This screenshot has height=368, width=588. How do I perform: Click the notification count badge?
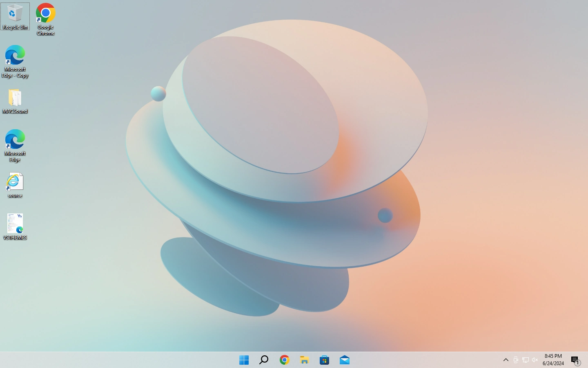coord(578,364)
